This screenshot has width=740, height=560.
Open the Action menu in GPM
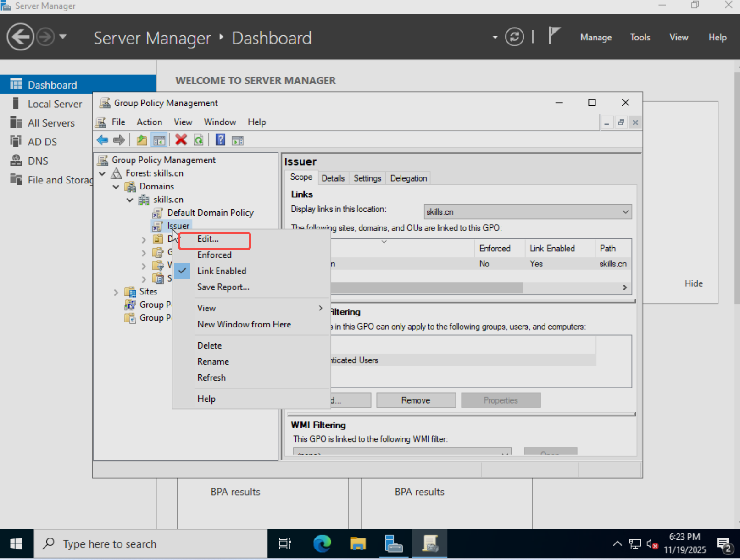149,122
